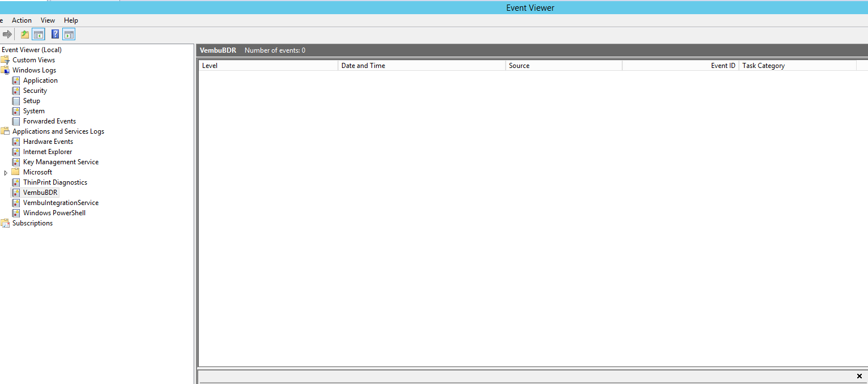Click the Windows Logs folder icon
This screenshot has height=384, width=868.
click(5, 70)
